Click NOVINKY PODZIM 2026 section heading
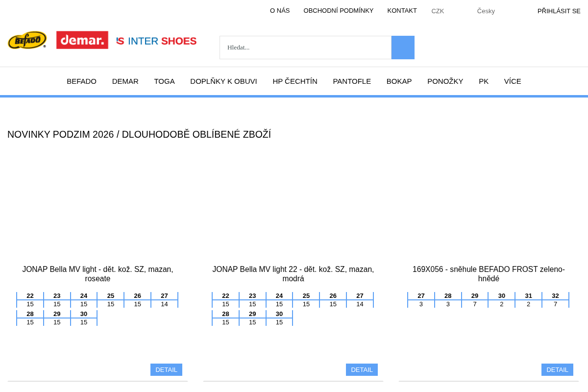Viewport: 588px width, 392px height. [139, 134]
